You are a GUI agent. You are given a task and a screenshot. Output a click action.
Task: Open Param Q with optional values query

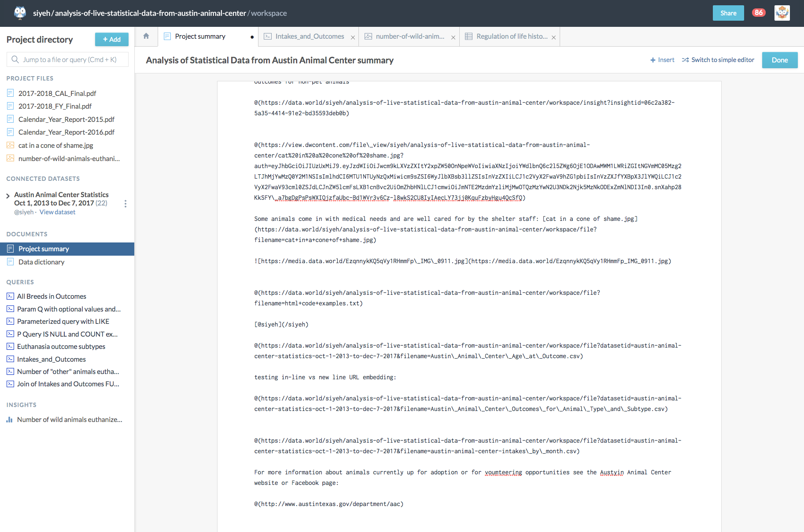[69, 309]
